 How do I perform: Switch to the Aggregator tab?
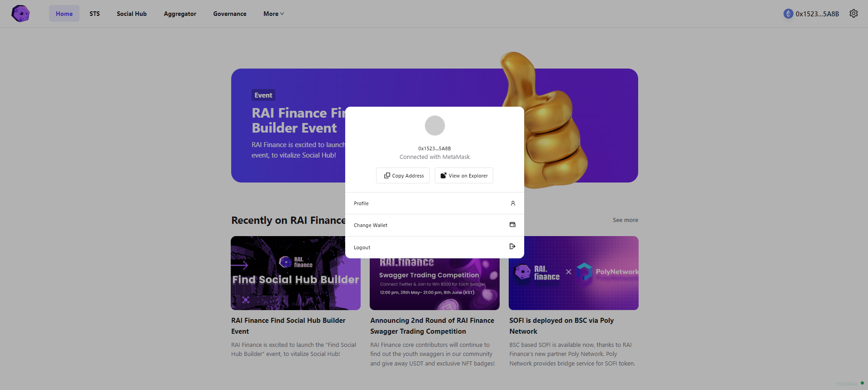tap(180, 14)
